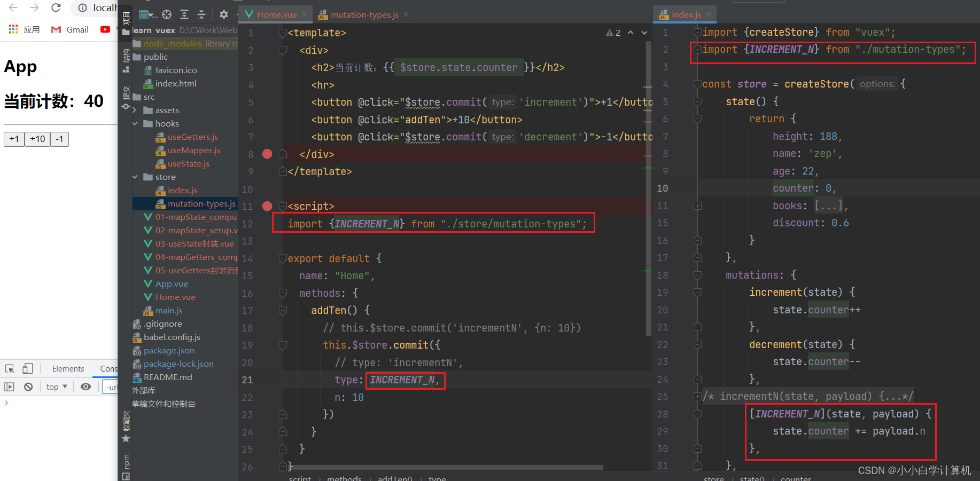This screenshot has width=980, height=481.
Task: Close the index.js editor tab
Action: [709, 14]
